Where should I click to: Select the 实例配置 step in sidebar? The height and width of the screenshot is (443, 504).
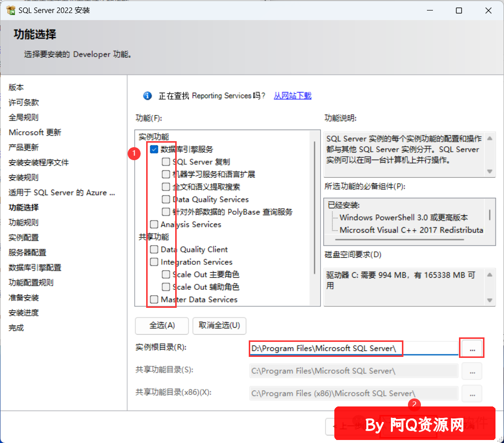coord(24,238)
